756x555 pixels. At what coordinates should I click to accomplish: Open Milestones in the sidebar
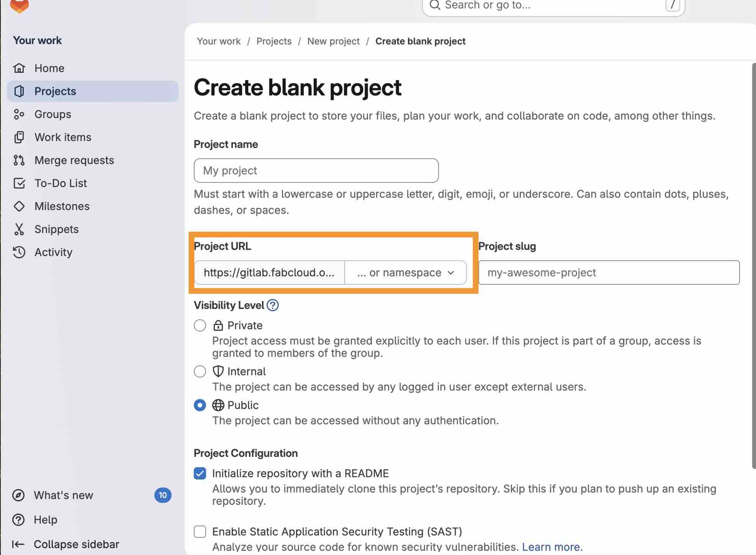93,206
